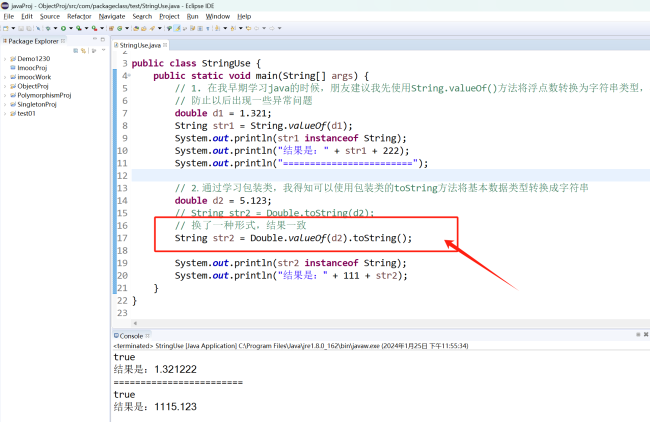The height and width of the screenshot is (422, 650).
Task: Expand the PolymorphismProj project node
Action: point(5,95)
